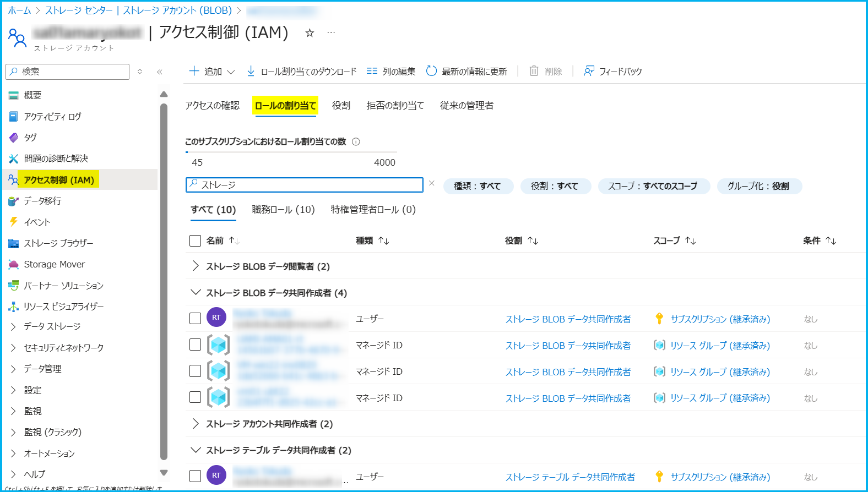Select 特権管理者ロール (0) tab
The image size is (868, 492).
pyautogui.click(x=373, y=210)
